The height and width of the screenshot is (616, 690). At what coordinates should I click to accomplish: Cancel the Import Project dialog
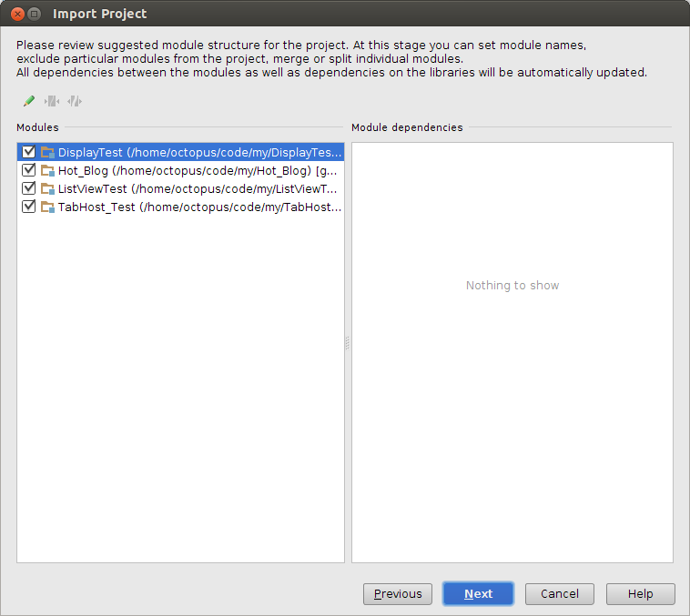tap(560, 594)
